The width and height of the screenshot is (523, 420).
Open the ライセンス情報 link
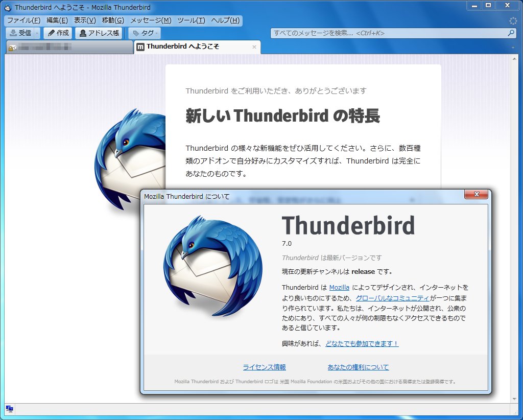point(264,367)
